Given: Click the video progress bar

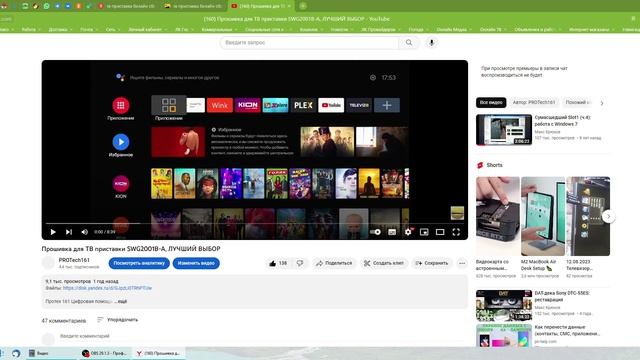Looking at the screenshot, I should click(255, 223).
